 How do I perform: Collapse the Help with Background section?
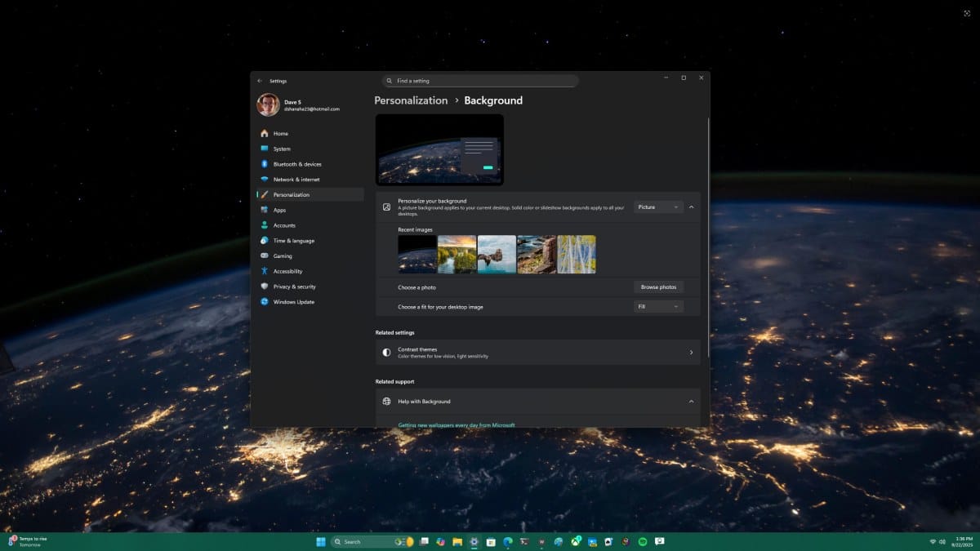click(690, 401)
